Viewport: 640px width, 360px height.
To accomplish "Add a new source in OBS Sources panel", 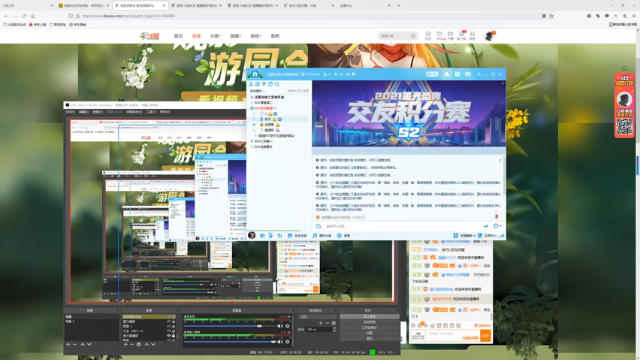I will tap(125, 344).
